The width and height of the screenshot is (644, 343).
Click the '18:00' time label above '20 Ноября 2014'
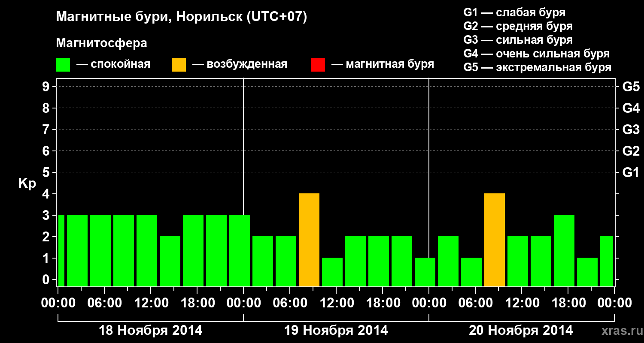[568, 303]
